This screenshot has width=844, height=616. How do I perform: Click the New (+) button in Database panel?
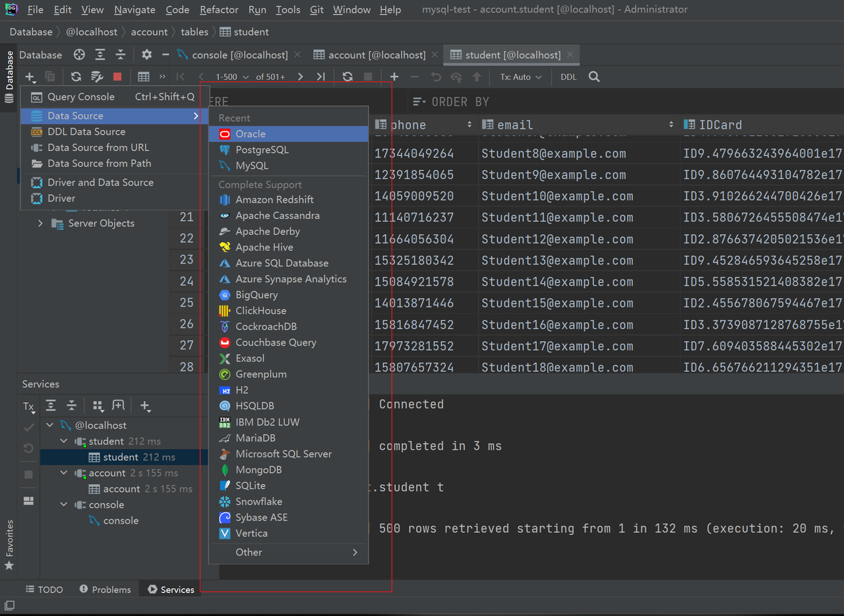31,77
